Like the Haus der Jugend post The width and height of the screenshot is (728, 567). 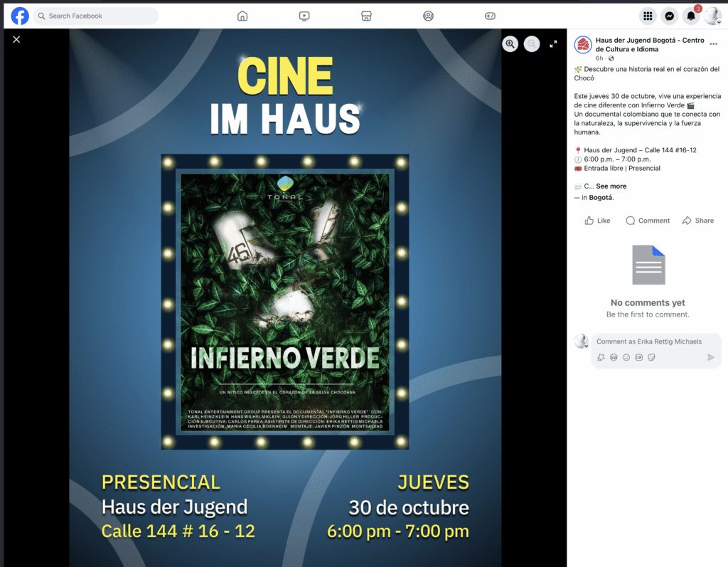pyautogui.click(x=597, y=221)
